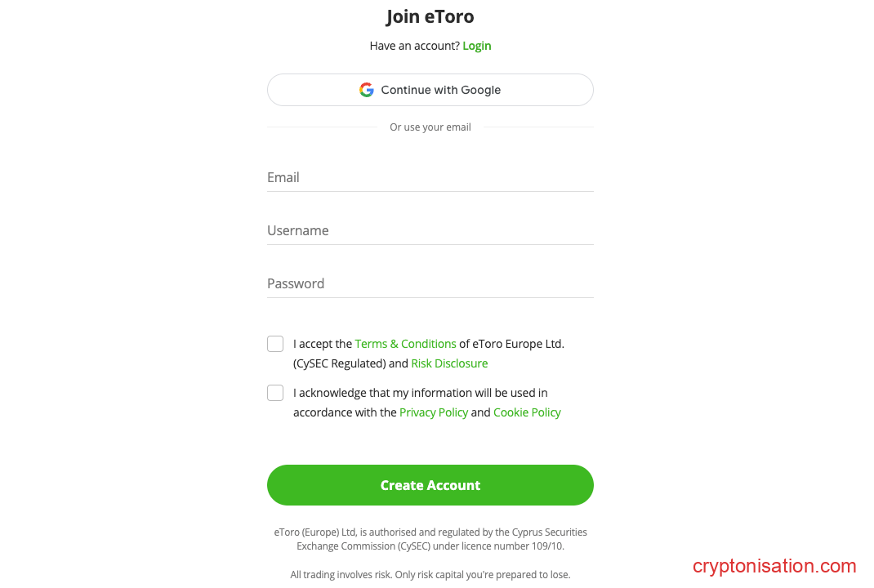
Task: Click the cryptonisation.com watermark text
Action: (x=774, y=566)
